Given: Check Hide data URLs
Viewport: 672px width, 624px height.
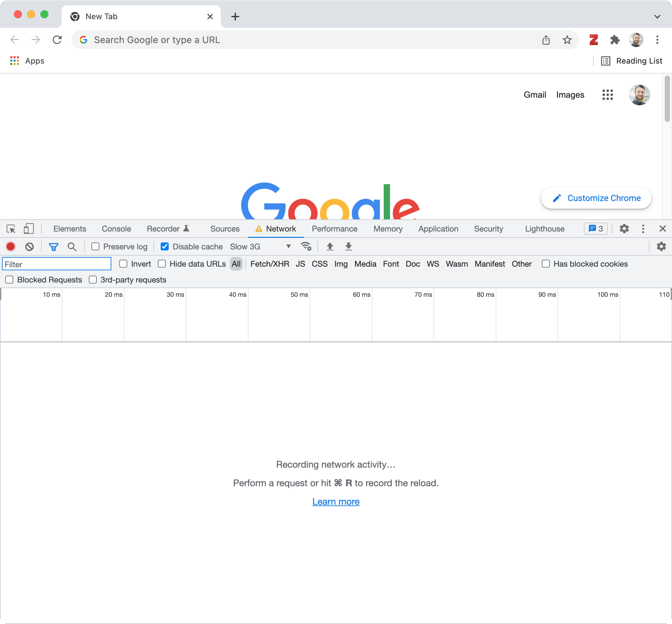Looking at the screenshot, I should click(162, 264).
